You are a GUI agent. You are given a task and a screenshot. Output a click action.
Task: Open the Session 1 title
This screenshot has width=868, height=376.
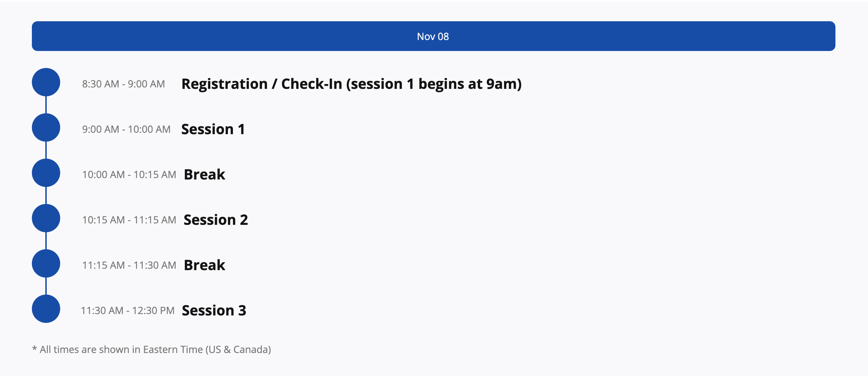213,129
